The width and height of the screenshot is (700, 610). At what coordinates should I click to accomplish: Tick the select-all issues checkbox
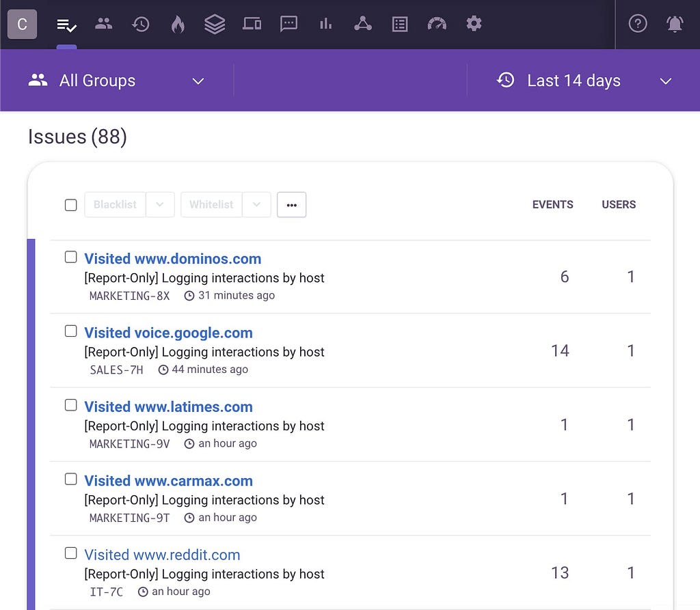(x=70, y=205)
